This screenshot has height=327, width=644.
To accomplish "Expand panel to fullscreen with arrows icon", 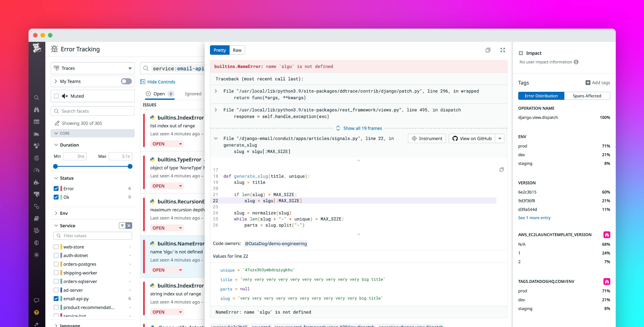I will (503, 50).
